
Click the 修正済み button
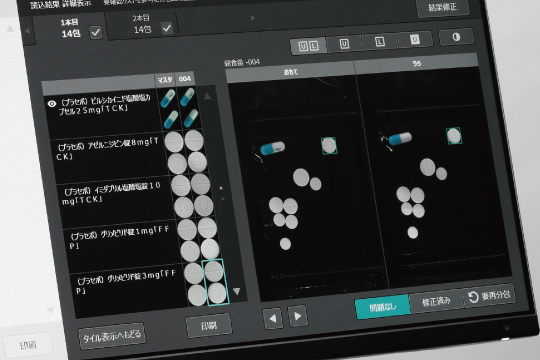(x=436, y=301)
